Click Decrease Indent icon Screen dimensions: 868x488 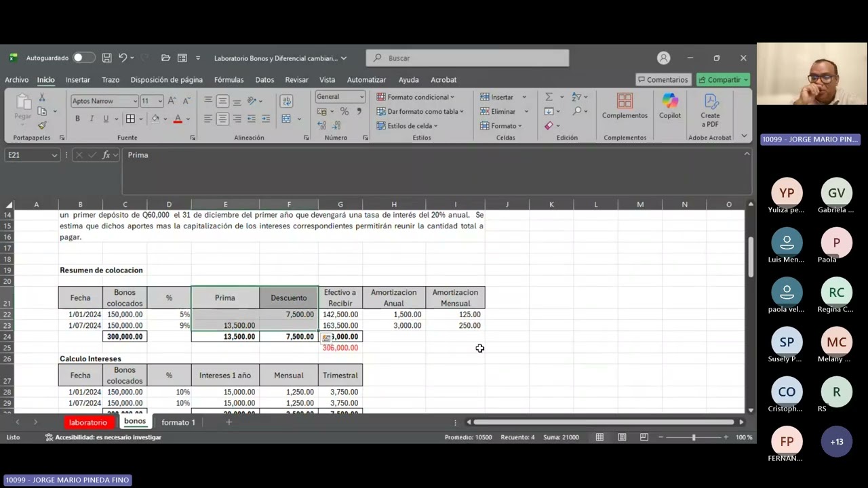point(252,119)
